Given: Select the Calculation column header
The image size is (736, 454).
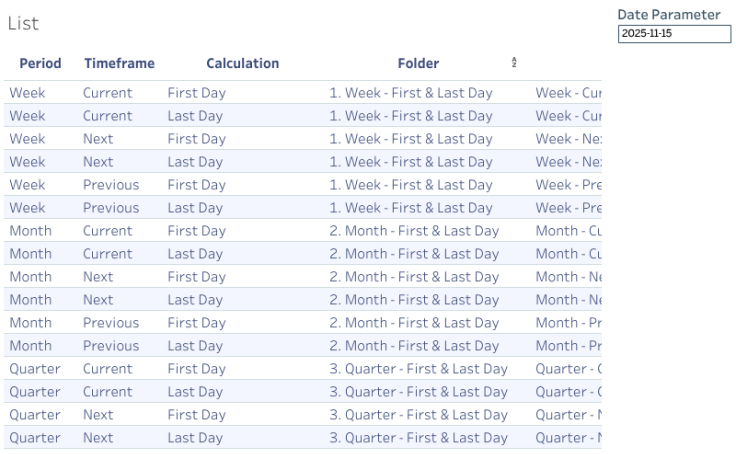Looking at the screenshot, I should [242, 63].
